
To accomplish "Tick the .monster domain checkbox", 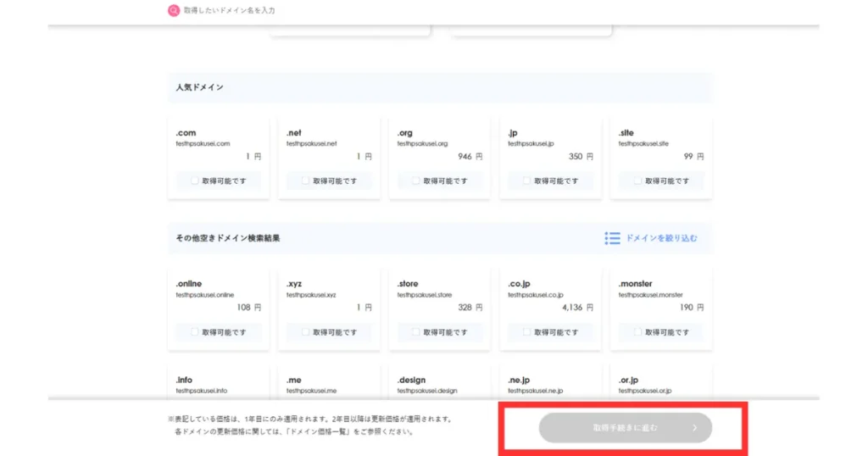I will [x=637, y=332].
